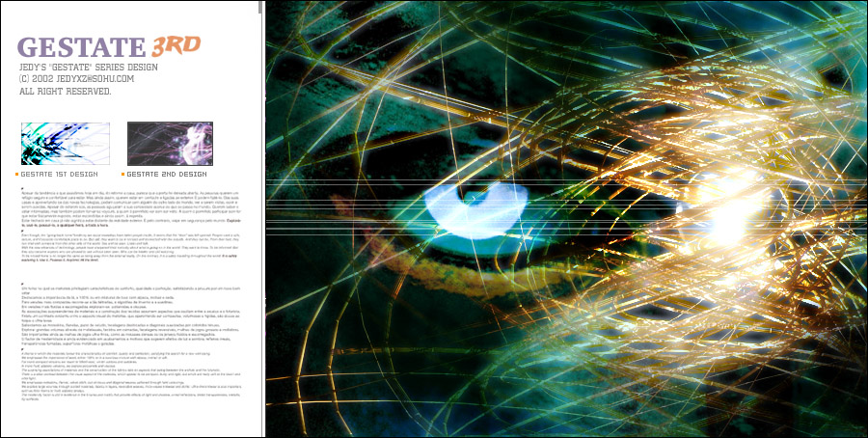Click the GESTATE 2ND DESIGN link

click(x=167, y=175)
